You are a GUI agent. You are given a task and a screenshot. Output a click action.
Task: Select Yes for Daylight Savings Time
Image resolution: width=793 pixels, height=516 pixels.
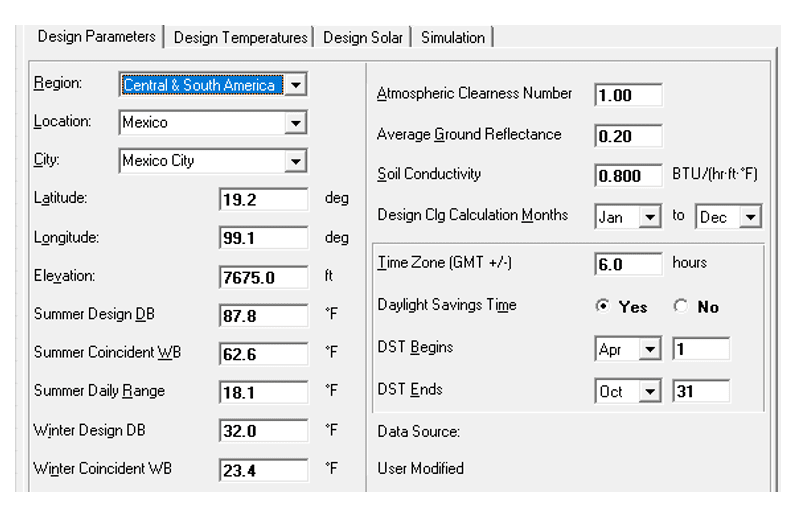click(602, 307)
